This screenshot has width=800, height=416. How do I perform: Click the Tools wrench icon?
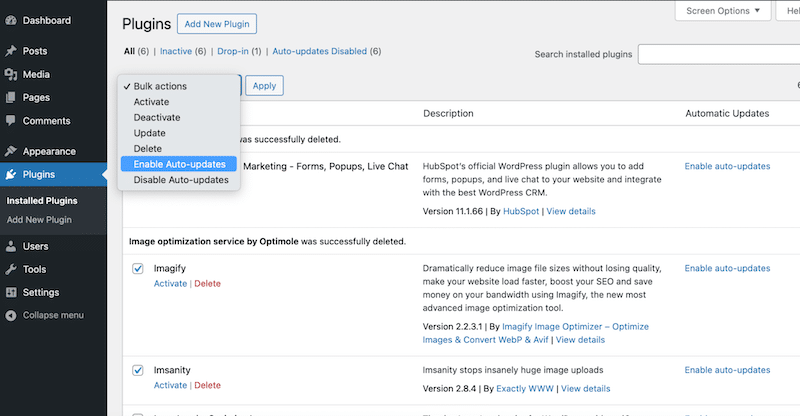coord(11,270)
